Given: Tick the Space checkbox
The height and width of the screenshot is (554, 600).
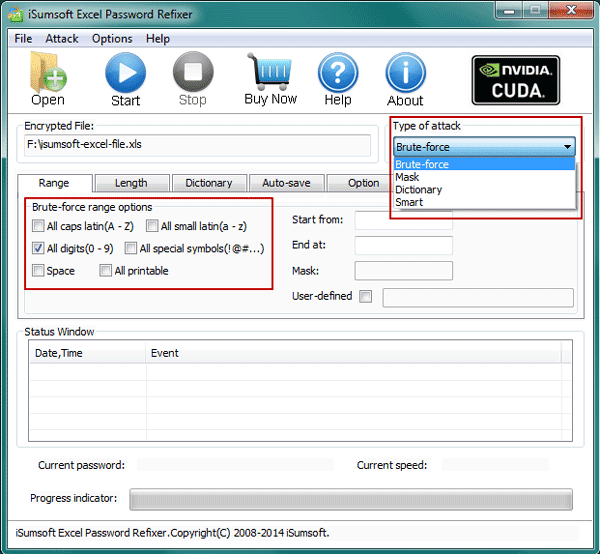Looking at the screenshot, I should 38,270.
